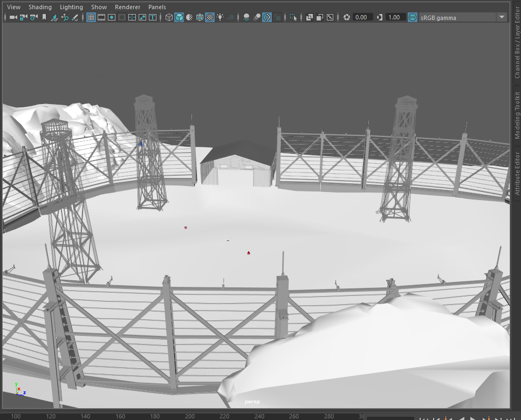Screen dimensions: 521x420
Task: Toggle Wireframe on Shaded icon
Action: (200, 17)
